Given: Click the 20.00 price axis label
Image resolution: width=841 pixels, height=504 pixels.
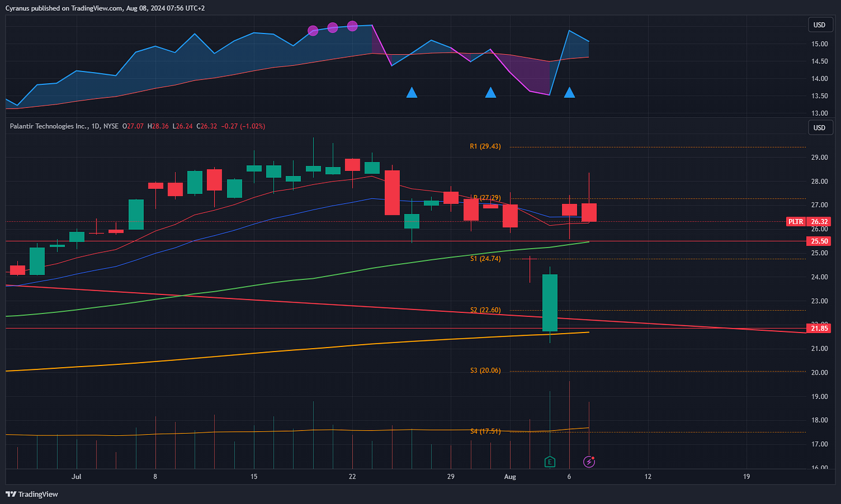Looking at the screenshot, I should [820, 372].
